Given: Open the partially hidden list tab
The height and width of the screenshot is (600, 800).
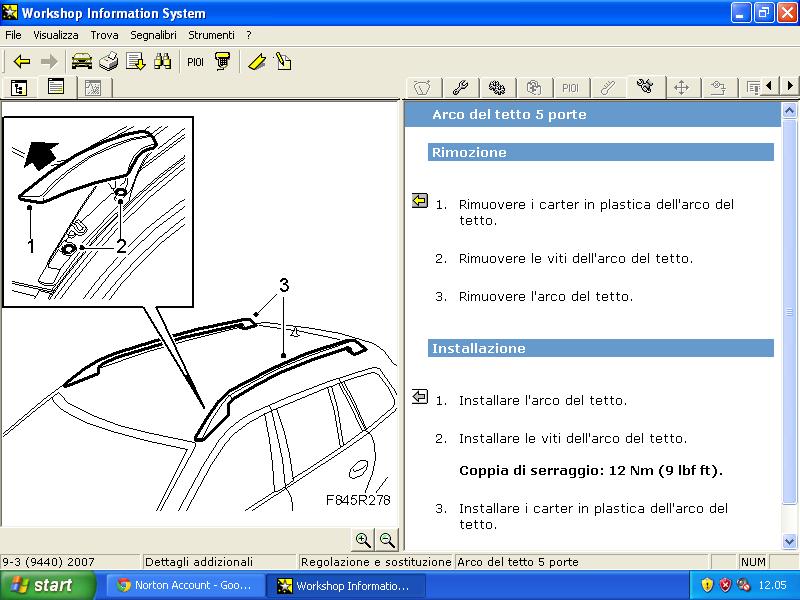Looking at the screenshot, I should click(751, 88).
